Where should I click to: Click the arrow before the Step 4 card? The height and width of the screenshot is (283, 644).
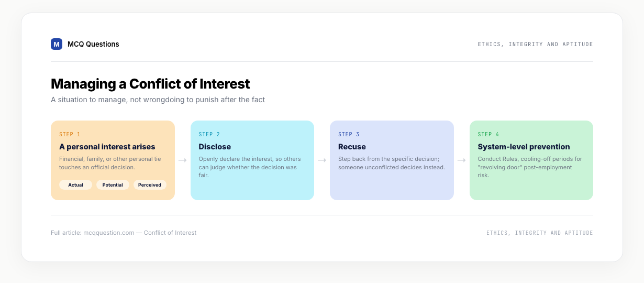462,160
